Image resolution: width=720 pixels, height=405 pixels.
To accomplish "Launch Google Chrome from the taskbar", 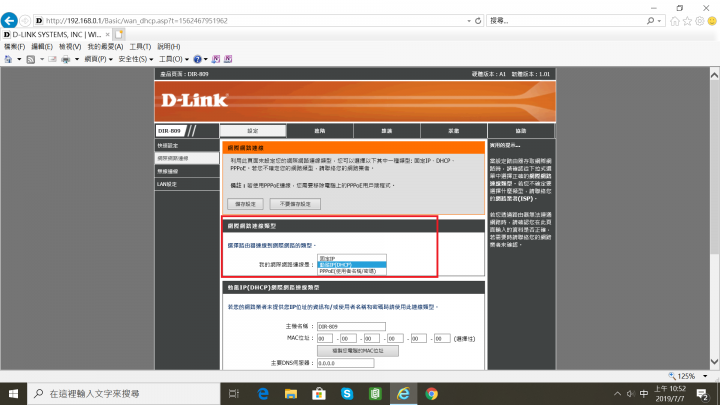I will pos(431,394).
